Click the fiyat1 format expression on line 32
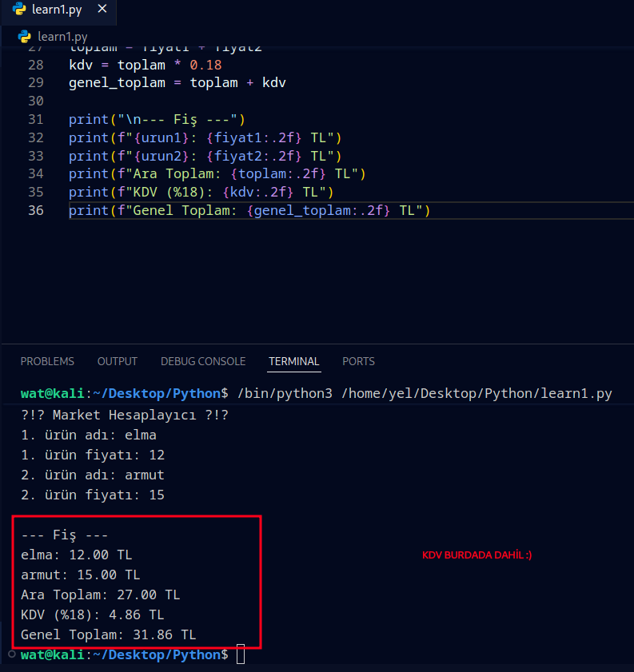Viewport: 634px width, 672px height. coord(253,138)
